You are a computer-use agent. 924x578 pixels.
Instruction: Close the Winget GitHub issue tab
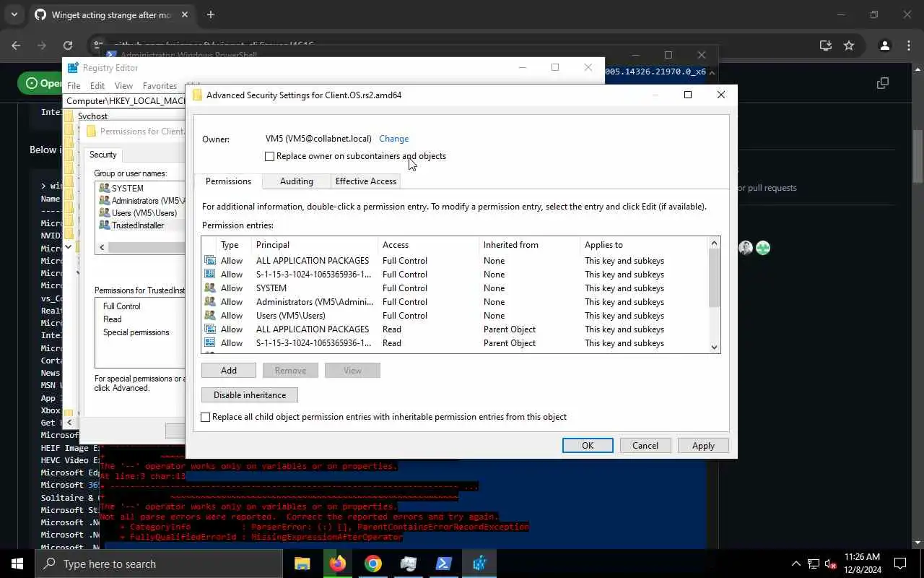[x=186, y=14]
